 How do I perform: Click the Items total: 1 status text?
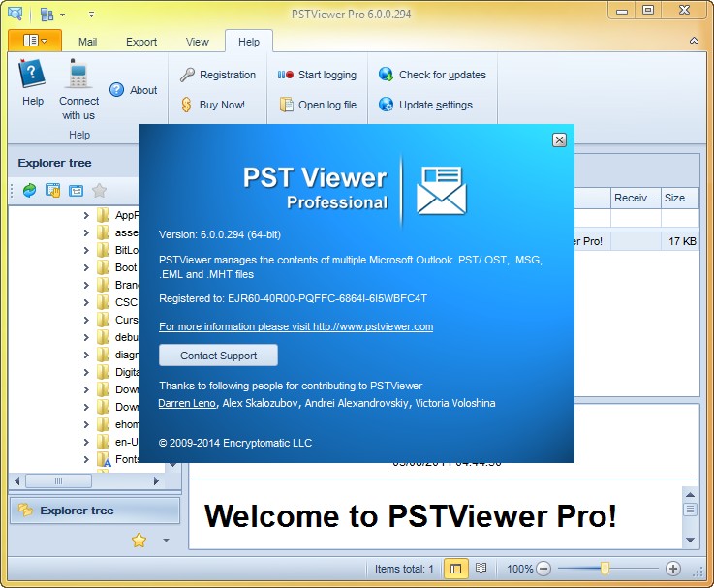coord(404,569)
